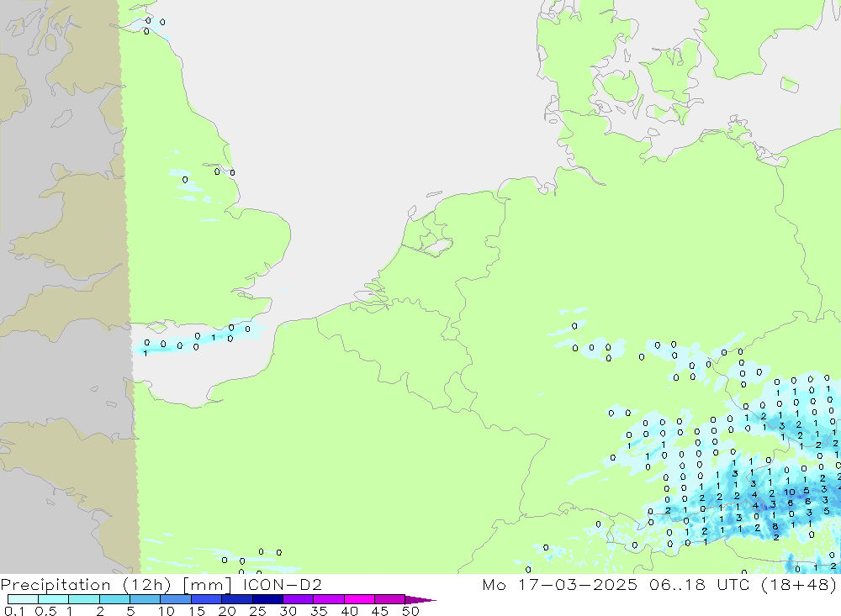The height and width of the screenshot is (616, 841).
Task: Pick the 25–30 mm navy legend swatch
Action: click(x=267, y=599)
